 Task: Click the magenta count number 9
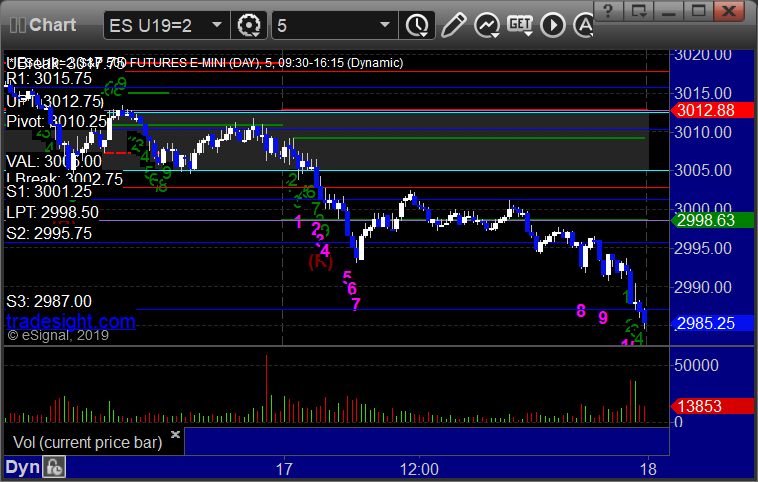coord(603,318)
